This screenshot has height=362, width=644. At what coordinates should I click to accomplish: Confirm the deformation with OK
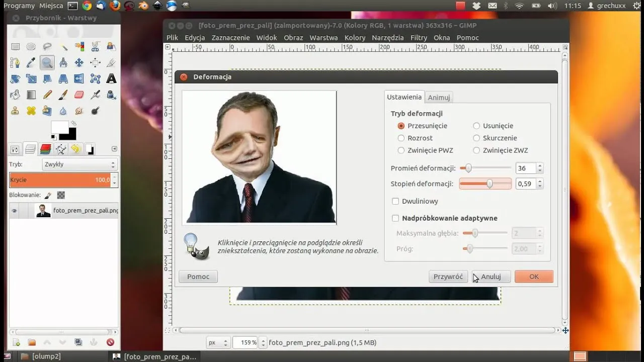pyautogui.click(x=534, y=277)
